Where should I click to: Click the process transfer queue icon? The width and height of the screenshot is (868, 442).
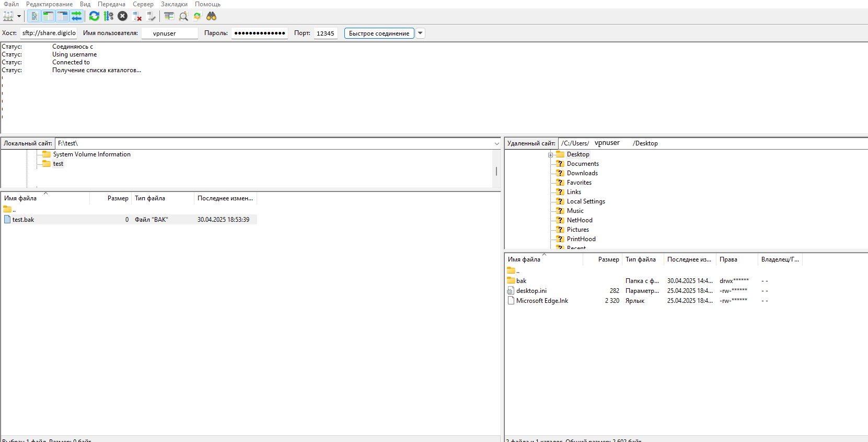point(109,16)
